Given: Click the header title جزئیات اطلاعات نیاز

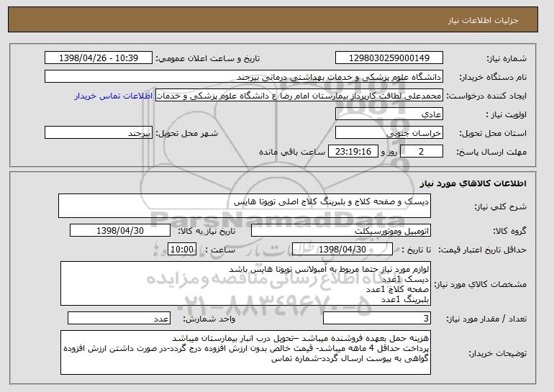Looking at the screenshot, I should click(x=483, y=20).
